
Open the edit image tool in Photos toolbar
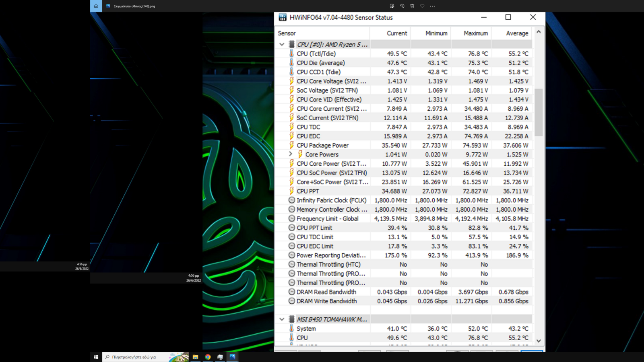click(392, 6)
